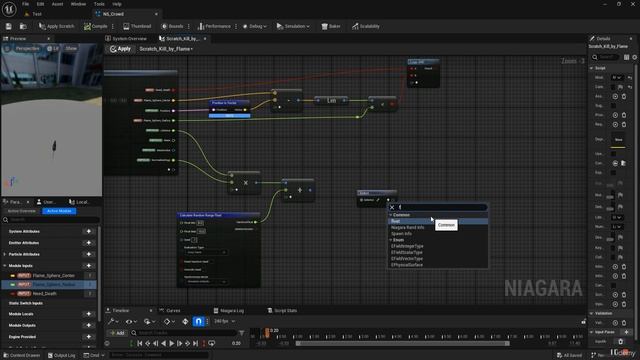Click the Browse to asset icon
The height and width of the screenshot is (360, 640).
pos(23,26)
